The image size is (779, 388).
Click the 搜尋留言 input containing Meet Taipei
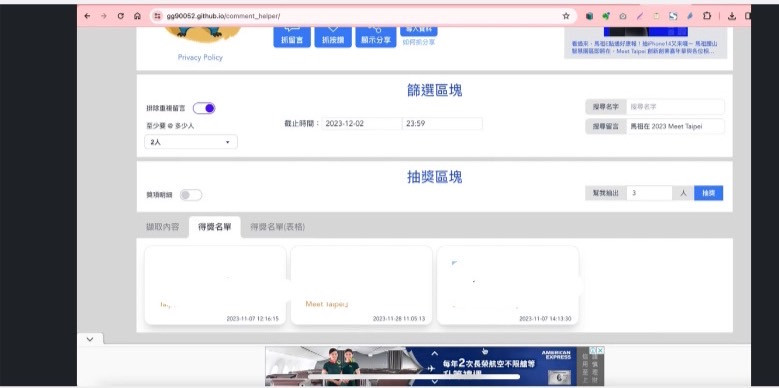click(x=675, y=126)
